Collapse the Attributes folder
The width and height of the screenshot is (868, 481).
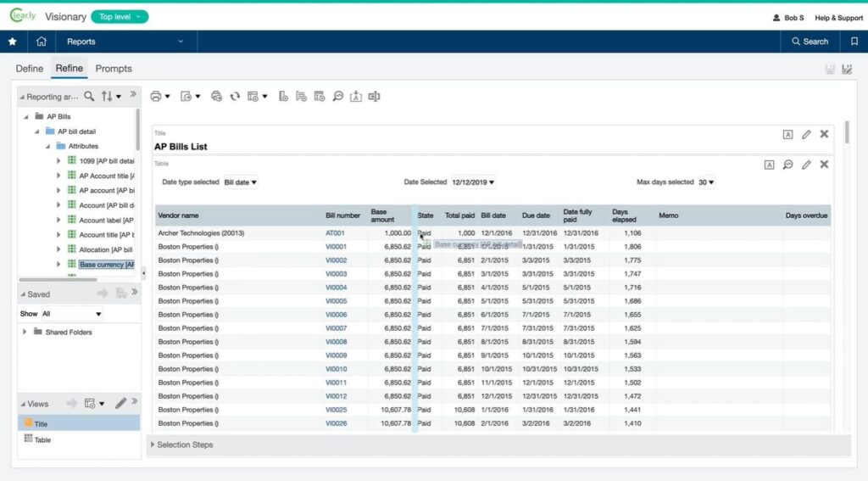[x=47, y=146]
